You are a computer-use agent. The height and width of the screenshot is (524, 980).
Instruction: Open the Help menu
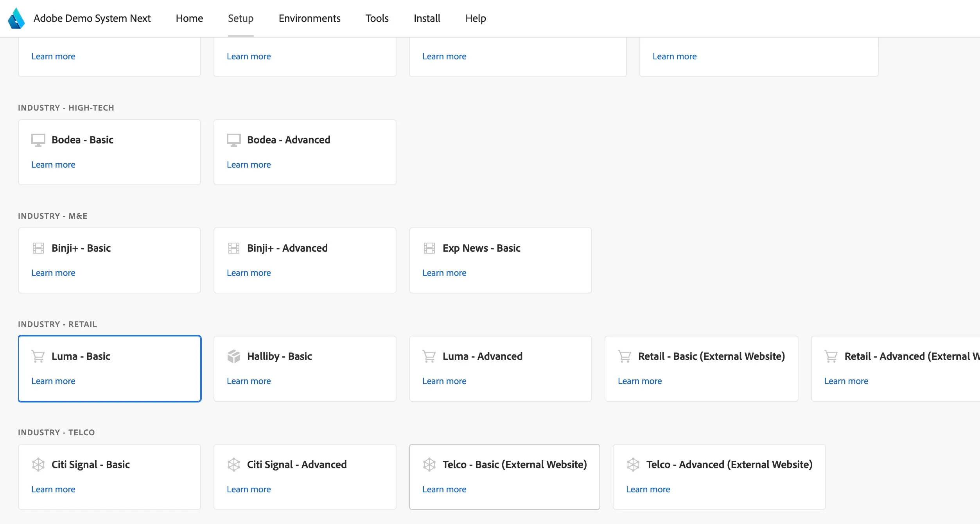[x=476, y=18]
